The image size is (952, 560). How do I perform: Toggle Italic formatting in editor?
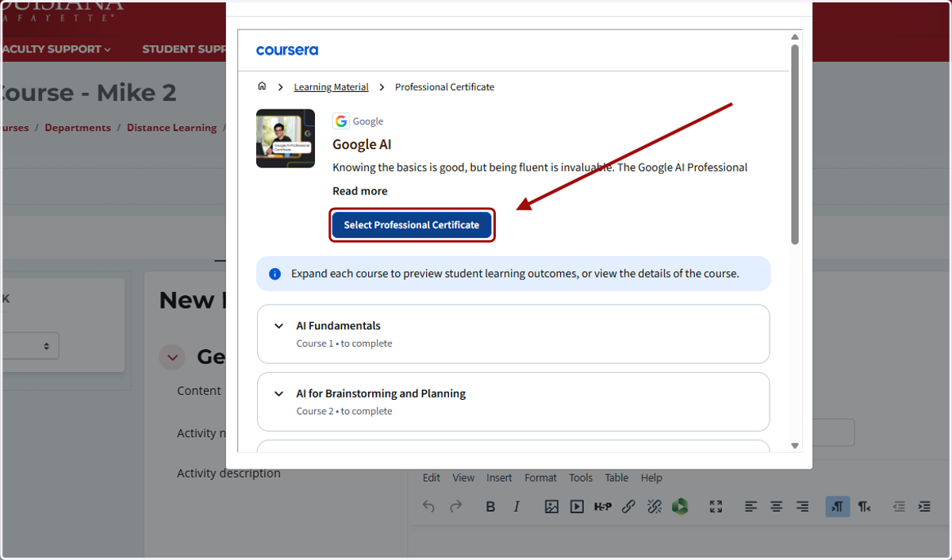[x=516, y=506]
